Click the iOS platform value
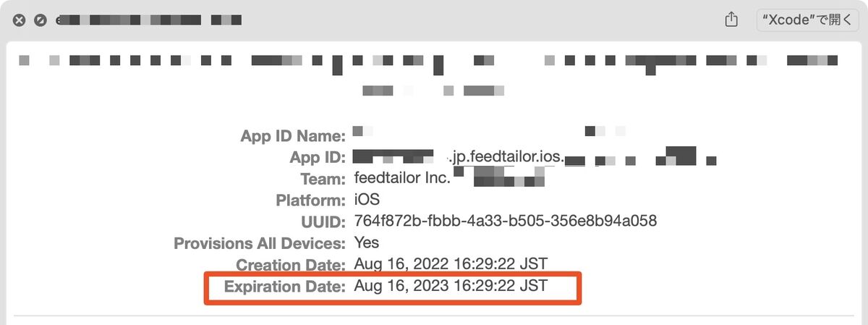Image resolution: width=868 pixels, height=325 pixels. [x=367, y=199]
